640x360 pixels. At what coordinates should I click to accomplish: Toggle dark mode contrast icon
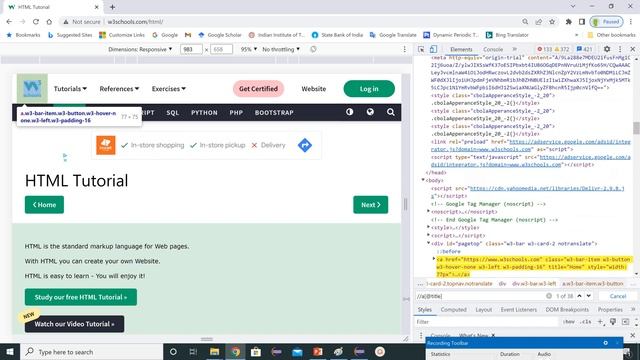point(349,112)
